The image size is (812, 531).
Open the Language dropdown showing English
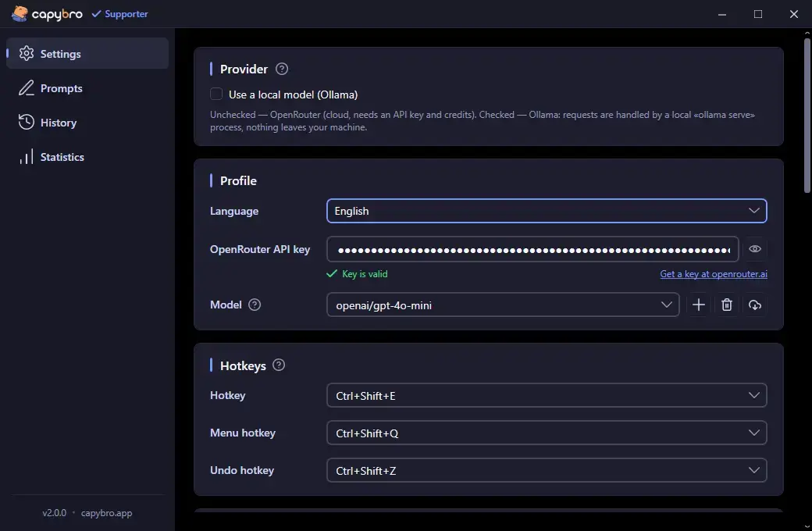(547, 211)
